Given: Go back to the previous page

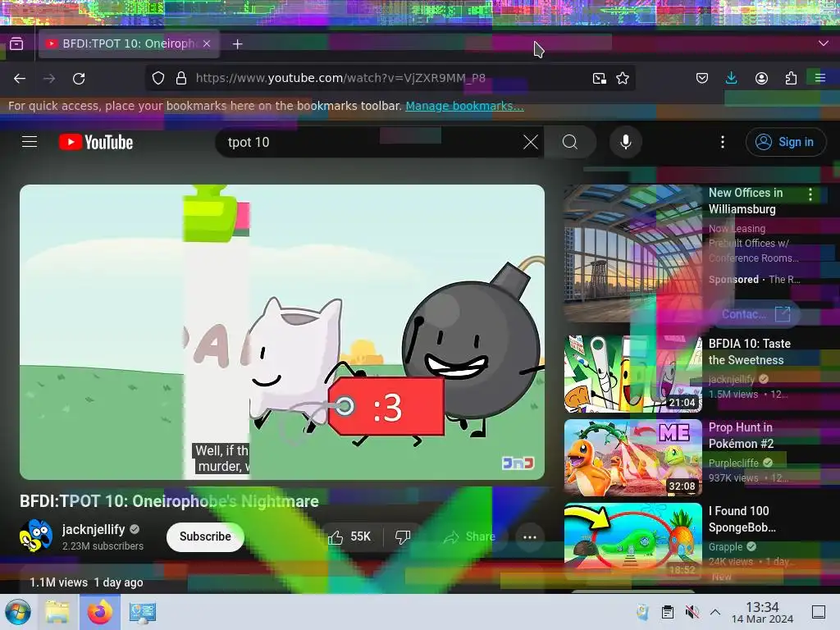Looking at the screenshot, I should tap(20, 78).
